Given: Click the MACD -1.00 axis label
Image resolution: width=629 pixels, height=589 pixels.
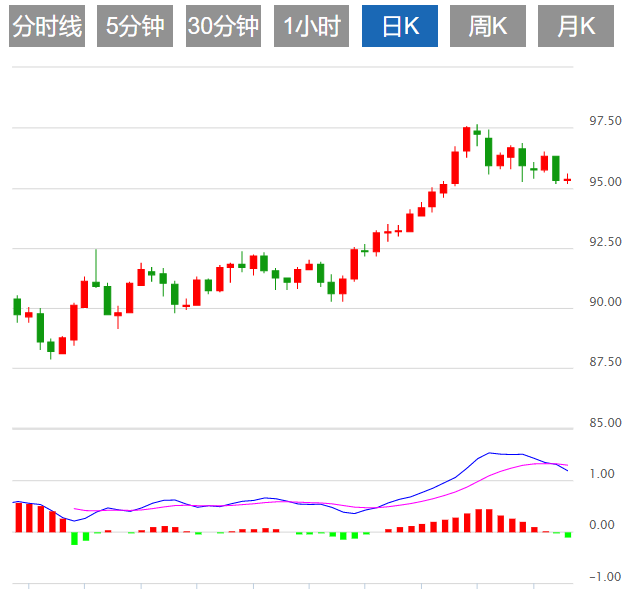Looking at the screenshot, I should pos(601,576).
